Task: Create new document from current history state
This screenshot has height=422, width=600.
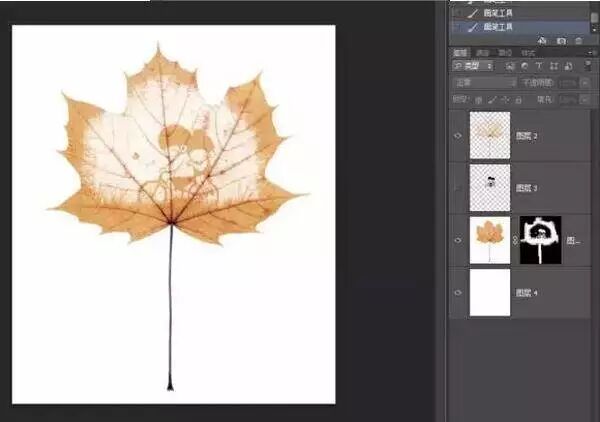Action: pos(541,41)
